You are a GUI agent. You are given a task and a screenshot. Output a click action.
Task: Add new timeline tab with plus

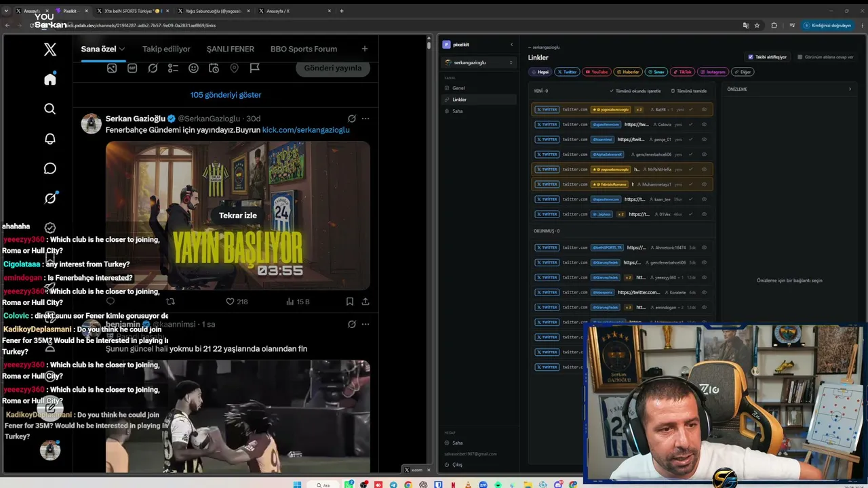click(x=365, y=49)
